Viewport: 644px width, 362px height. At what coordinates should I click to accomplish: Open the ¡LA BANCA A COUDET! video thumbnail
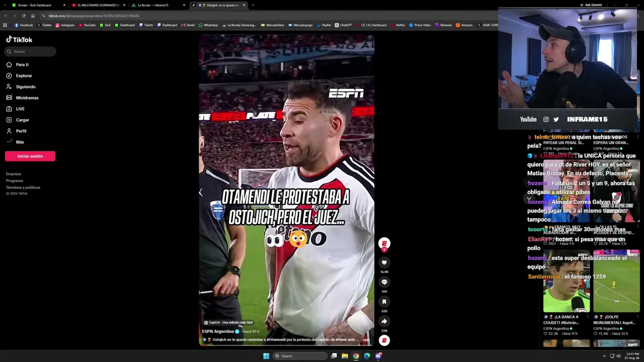click(567, 281)
